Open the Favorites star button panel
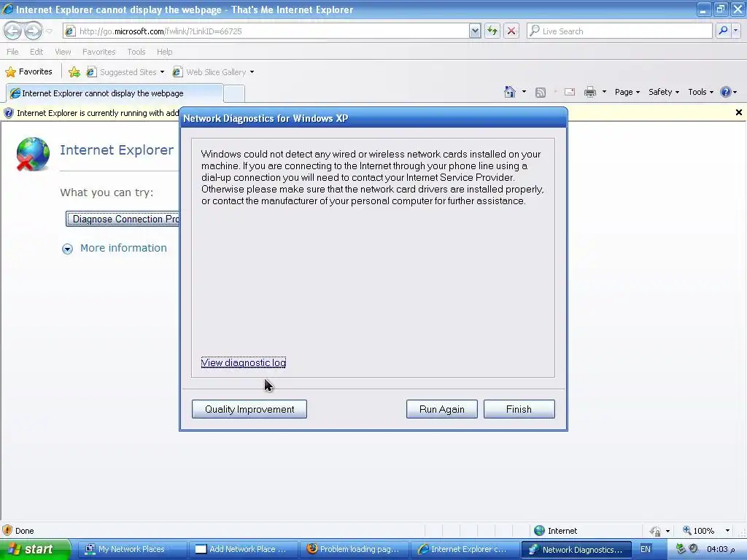Screen dimensions: 747x560 tap(28, 72)
